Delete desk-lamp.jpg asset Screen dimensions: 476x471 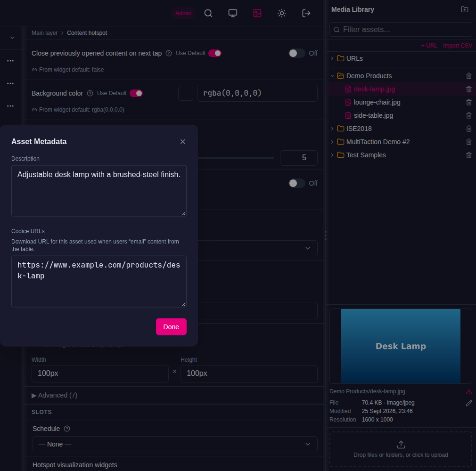pos(469,89)
